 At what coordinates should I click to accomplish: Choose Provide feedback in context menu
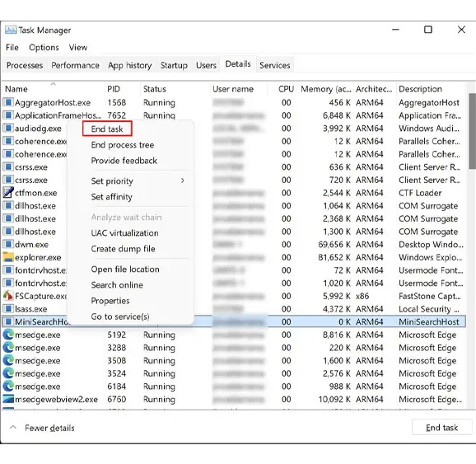(124, 161)
